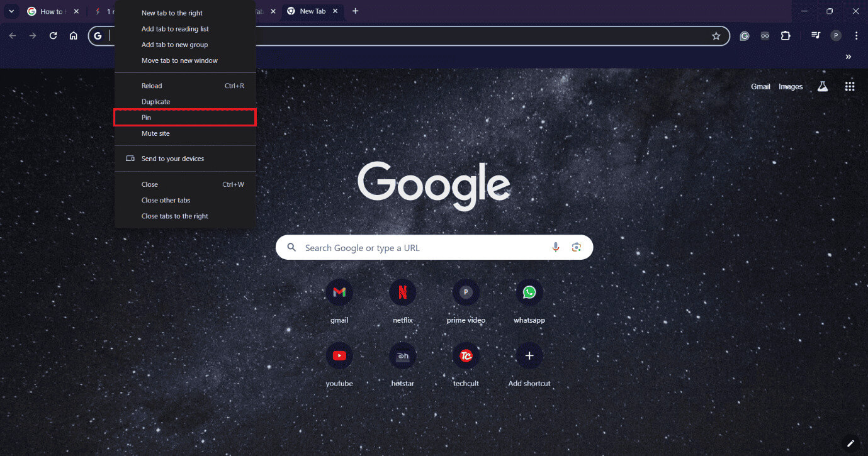The image size is (868, 456).
Task: Choose Add tab to new group
Action: 185,45
